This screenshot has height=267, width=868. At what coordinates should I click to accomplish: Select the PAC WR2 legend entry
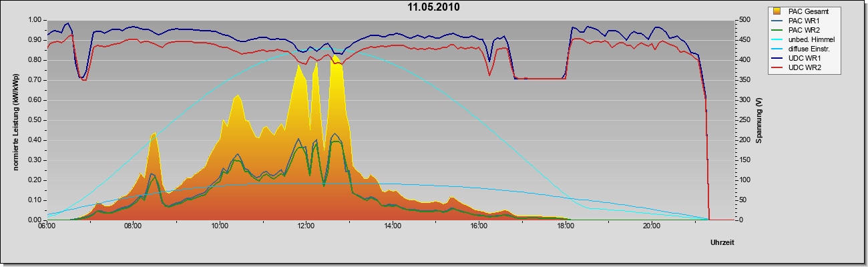click(x=802, y=30)
